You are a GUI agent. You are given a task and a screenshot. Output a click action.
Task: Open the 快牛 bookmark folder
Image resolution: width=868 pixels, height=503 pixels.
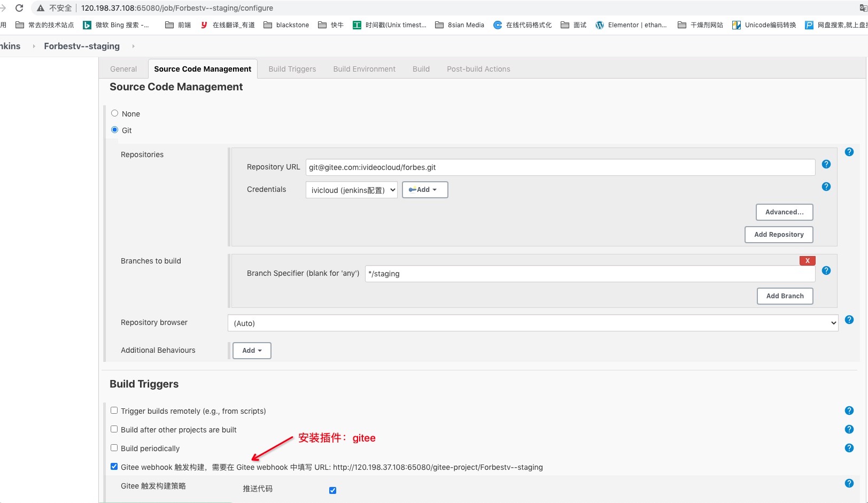[331, 25]
